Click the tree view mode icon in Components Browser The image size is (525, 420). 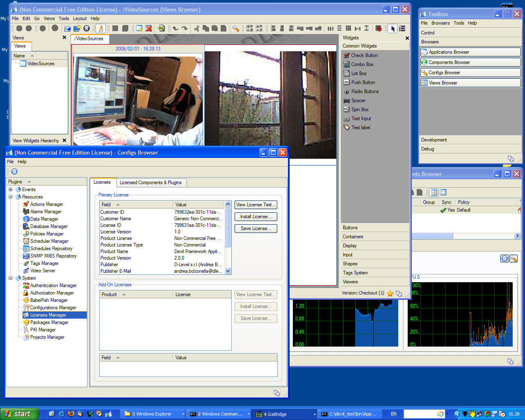(434, 192)
